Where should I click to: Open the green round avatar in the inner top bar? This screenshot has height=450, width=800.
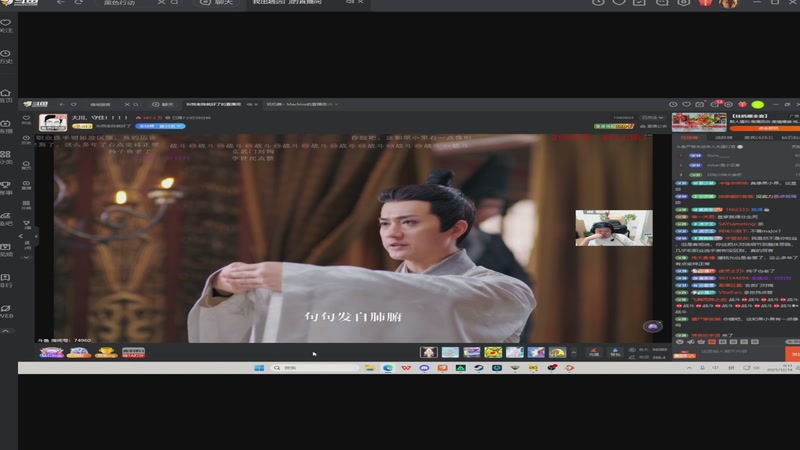(758, 104)
